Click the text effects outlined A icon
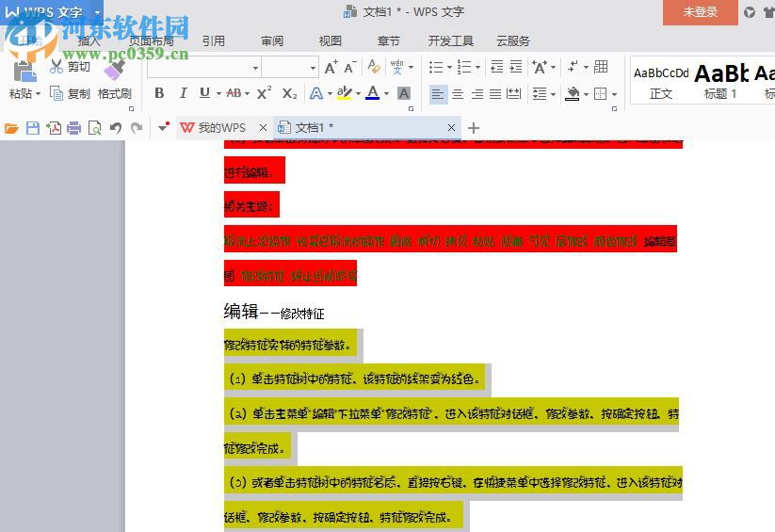Screen dimensions: 775x532 click(x=315, y=93)
